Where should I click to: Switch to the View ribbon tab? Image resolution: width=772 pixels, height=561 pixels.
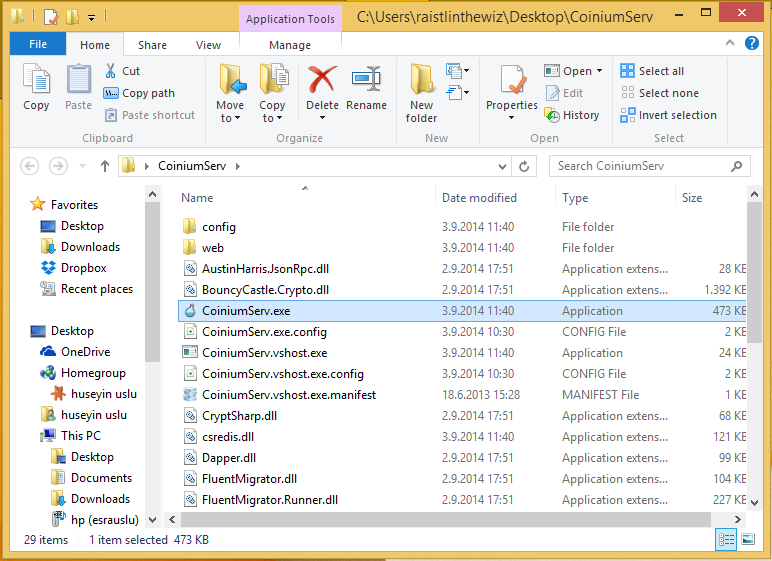(x=208, y=45)
